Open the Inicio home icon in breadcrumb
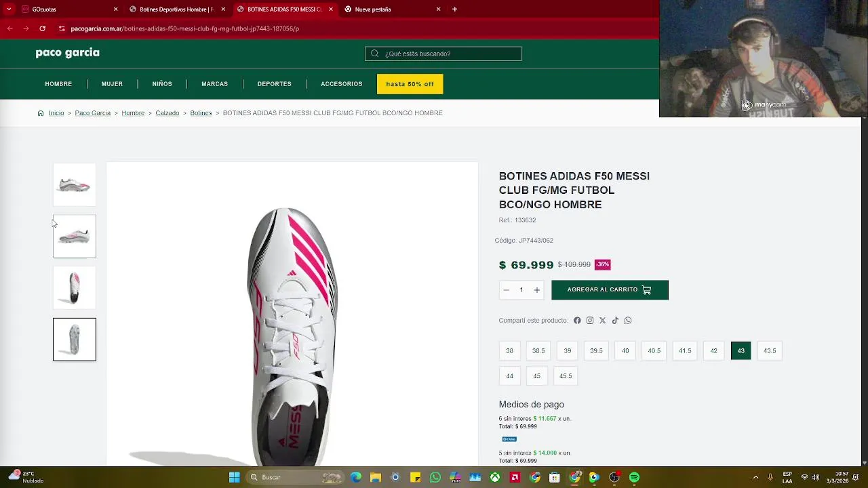Screen dimensions: 868x488 [x=41, y=113]
